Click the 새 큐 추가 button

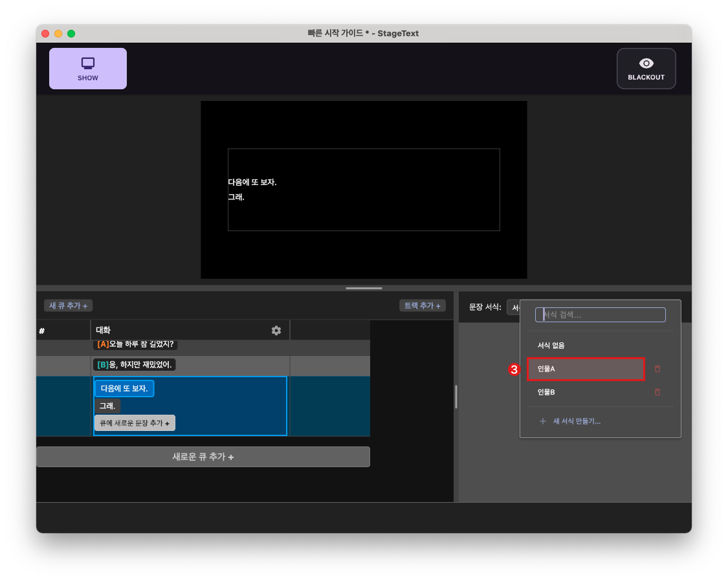point(67,305)
